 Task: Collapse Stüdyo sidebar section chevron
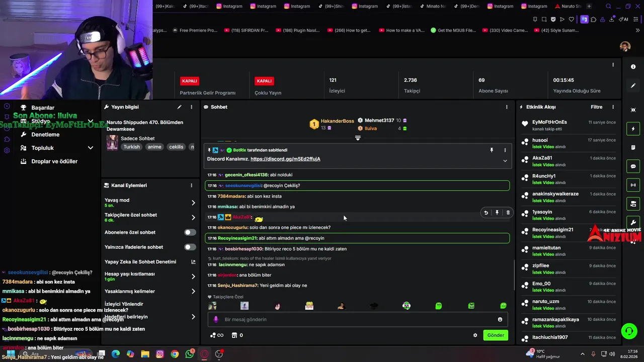pyautogui.click(x=91, y=121)
